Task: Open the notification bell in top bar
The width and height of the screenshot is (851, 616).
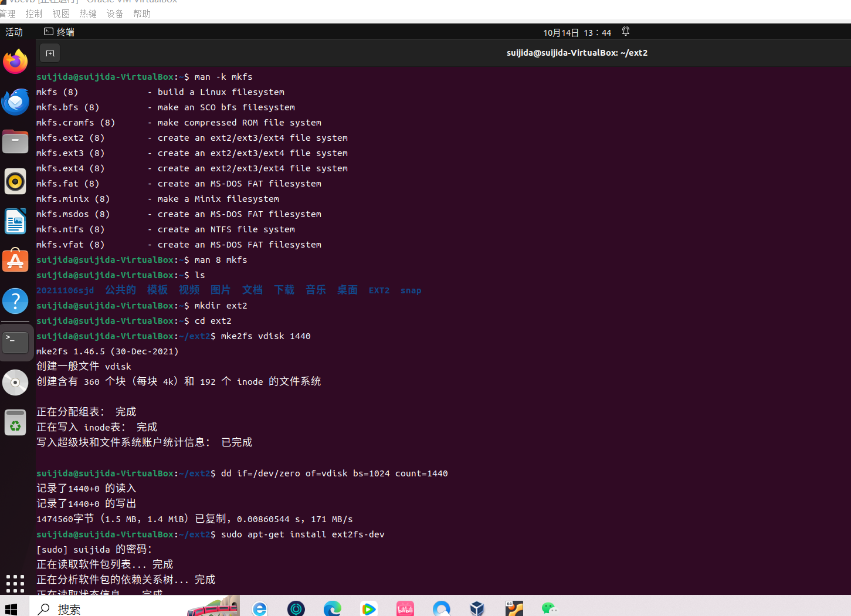Action: point(626,32)
